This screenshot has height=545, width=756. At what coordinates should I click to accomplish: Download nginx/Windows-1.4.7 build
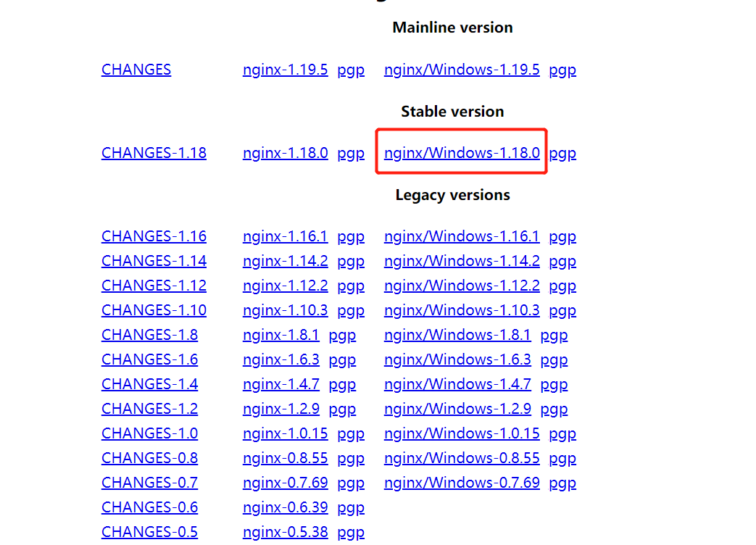(x=457, y=384)
